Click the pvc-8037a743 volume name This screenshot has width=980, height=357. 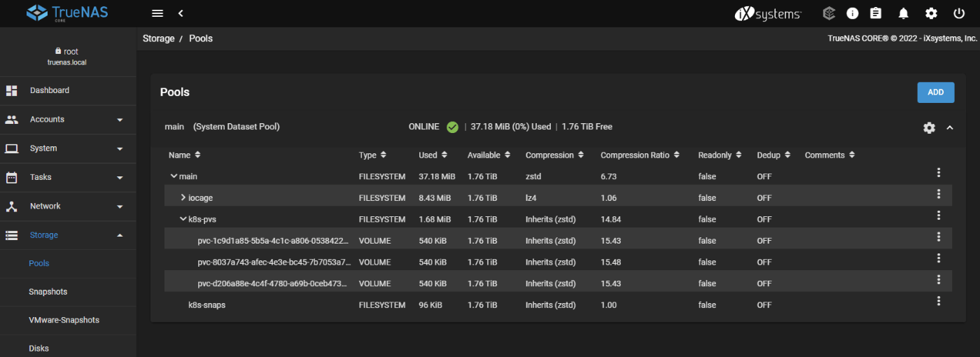273,262
